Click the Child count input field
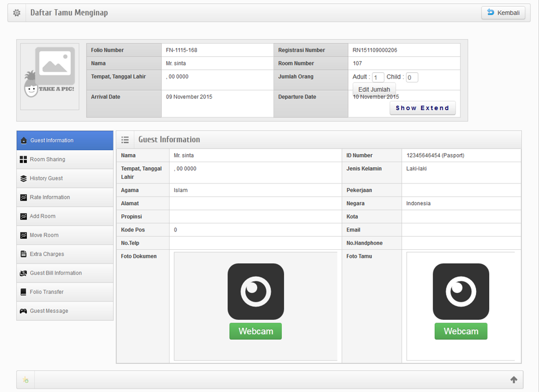Screen dimensions: 539x392 coord(412,77)
